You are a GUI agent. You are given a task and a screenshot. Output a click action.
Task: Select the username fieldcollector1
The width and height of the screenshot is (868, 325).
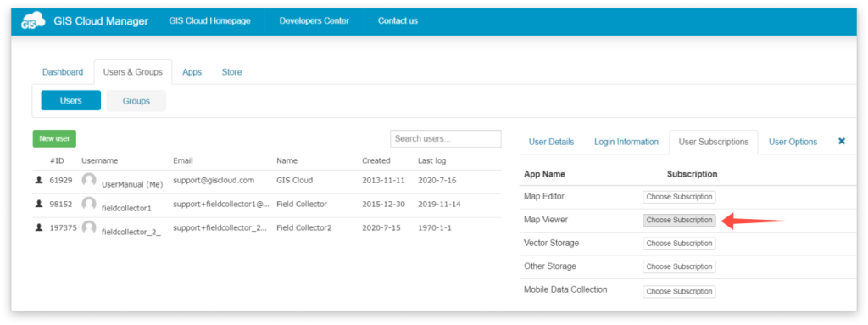(126, 208)
